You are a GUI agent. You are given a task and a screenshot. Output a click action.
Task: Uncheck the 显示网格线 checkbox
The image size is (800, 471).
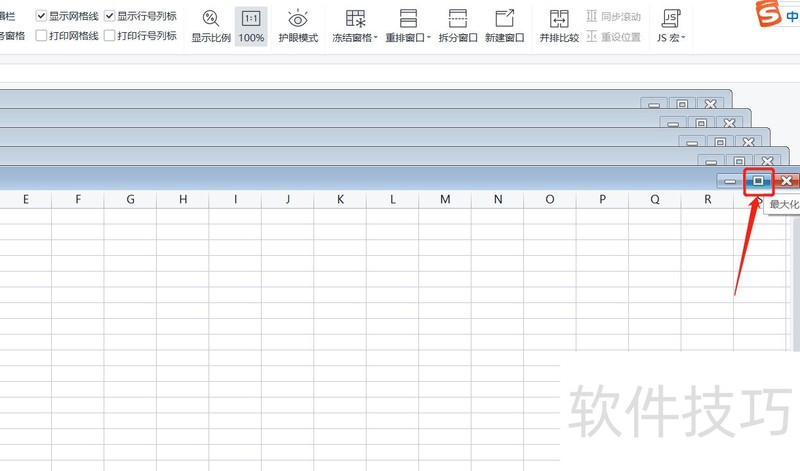41,16
